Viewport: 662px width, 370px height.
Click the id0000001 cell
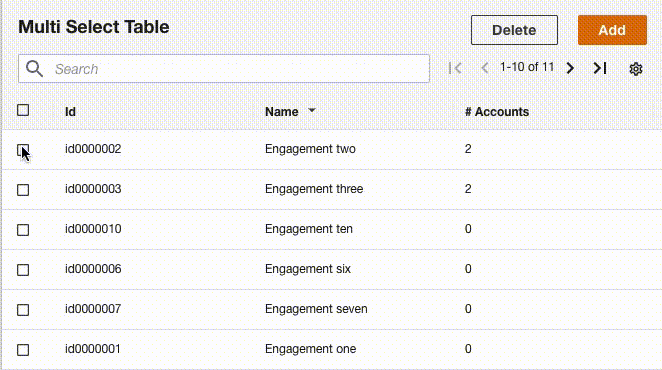pyautogui.click(x=92, y=349)
